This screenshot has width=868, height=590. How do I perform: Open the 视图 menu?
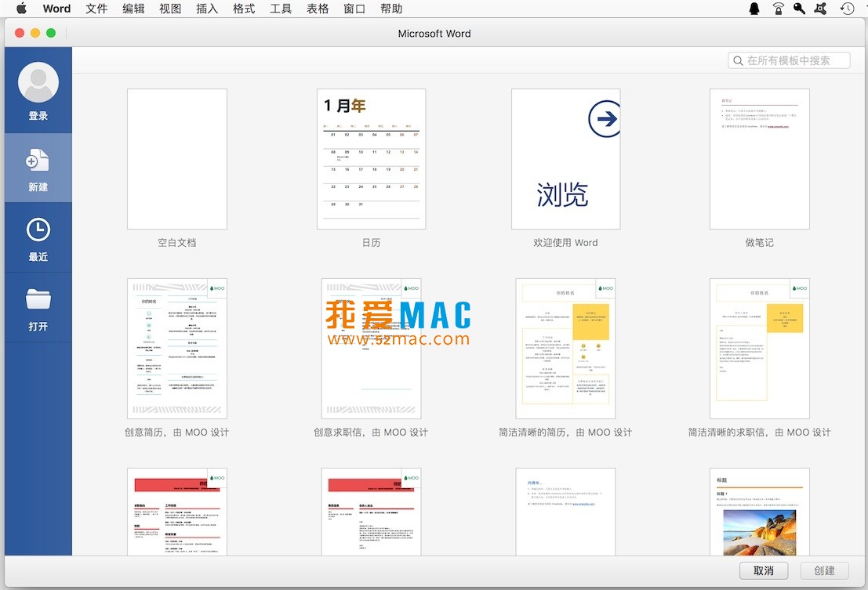point(170,9)
